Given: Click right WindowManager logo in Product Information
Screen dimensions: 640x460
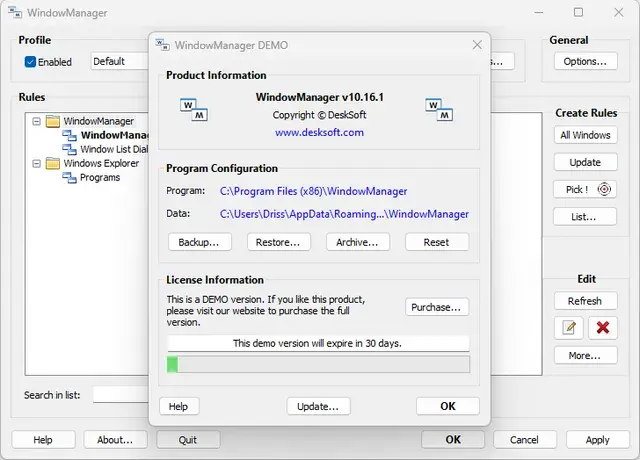Looking at the screenshot, I should pyautogui.click(x=439, y=108).
